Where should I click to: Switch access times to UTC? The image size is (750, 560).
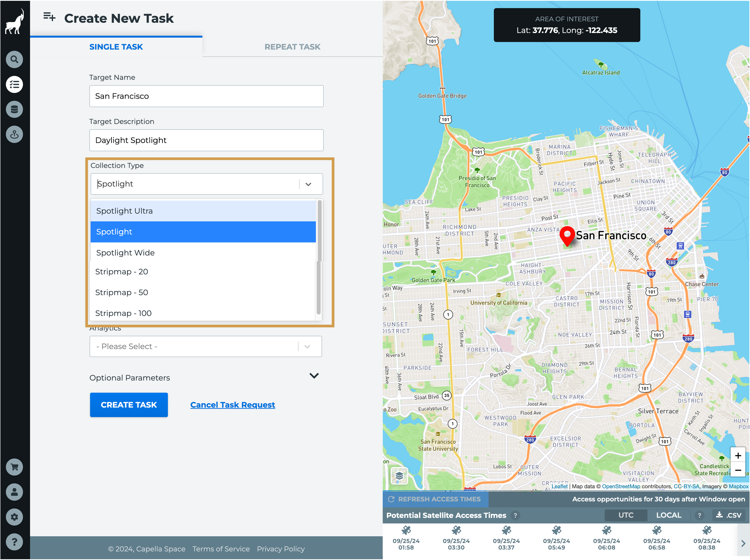coord(626,515)
